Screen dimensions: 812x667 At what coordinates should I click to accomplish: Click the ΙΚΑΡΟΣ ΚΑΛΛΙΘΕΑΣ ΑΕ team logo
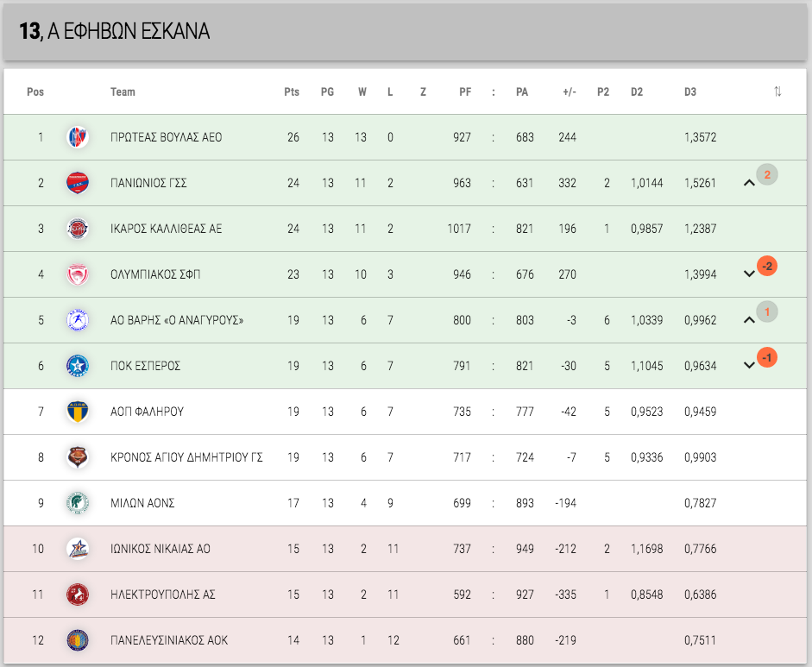[x=78, y=229]
